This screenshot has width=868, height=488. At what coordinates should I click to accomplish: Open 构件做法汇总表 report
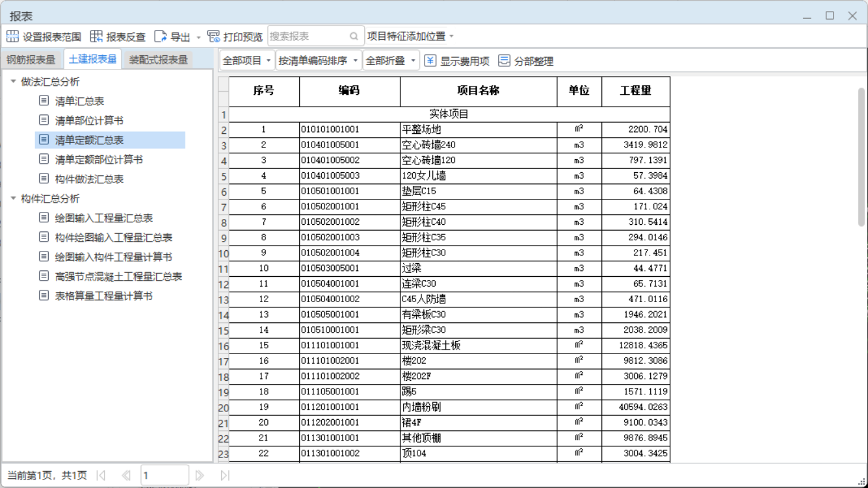coord(89,179)
